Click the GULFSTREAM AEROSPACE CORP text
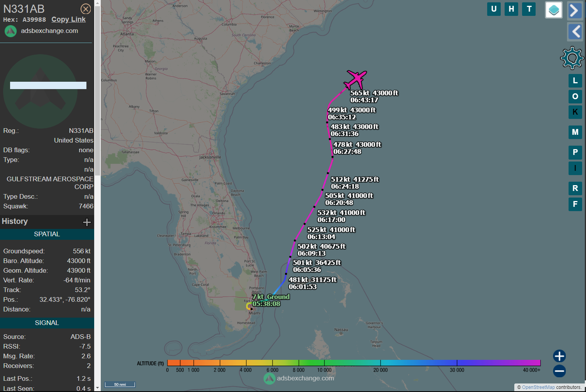The image size is (586, 392). pyautogui.click(x=50, y=183)
